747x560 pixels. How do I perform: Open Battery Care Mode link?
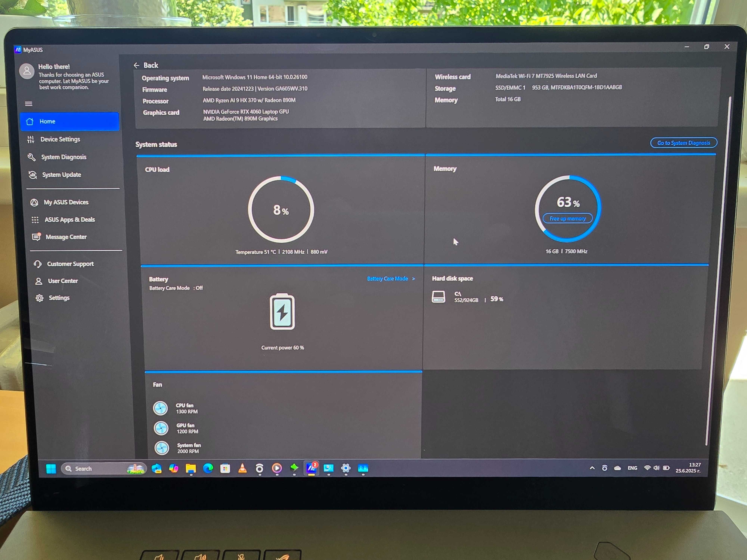click(x=387, y=279)
